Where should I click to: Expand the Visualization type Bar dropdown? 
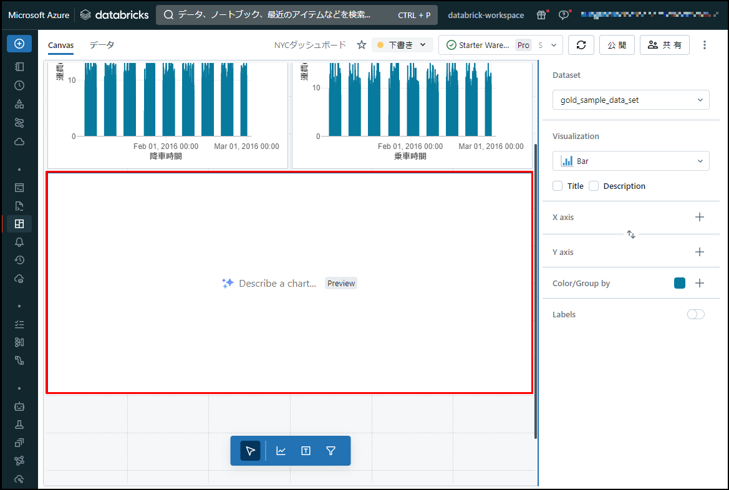tap(630, 161)
